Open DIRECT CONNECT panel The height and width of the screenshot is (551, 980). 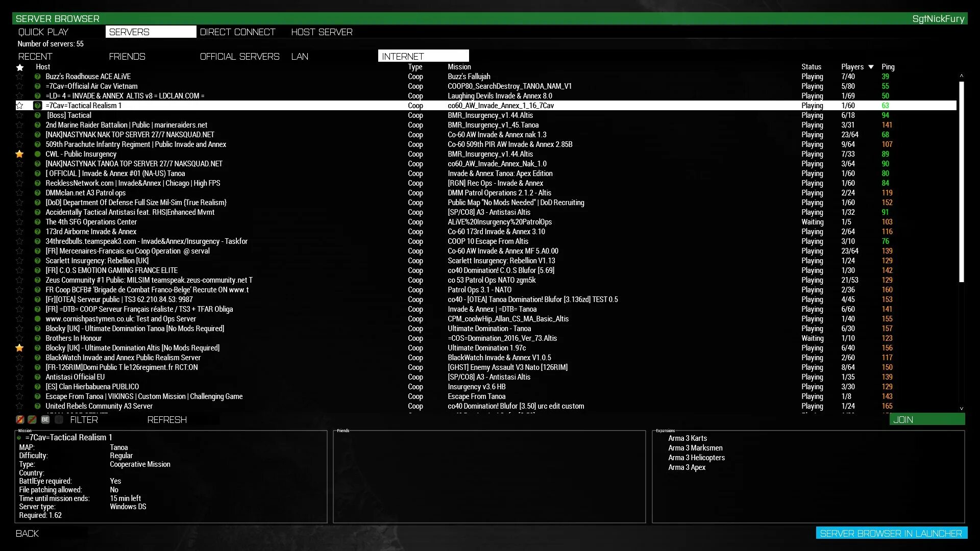click(x=237, y=32)
